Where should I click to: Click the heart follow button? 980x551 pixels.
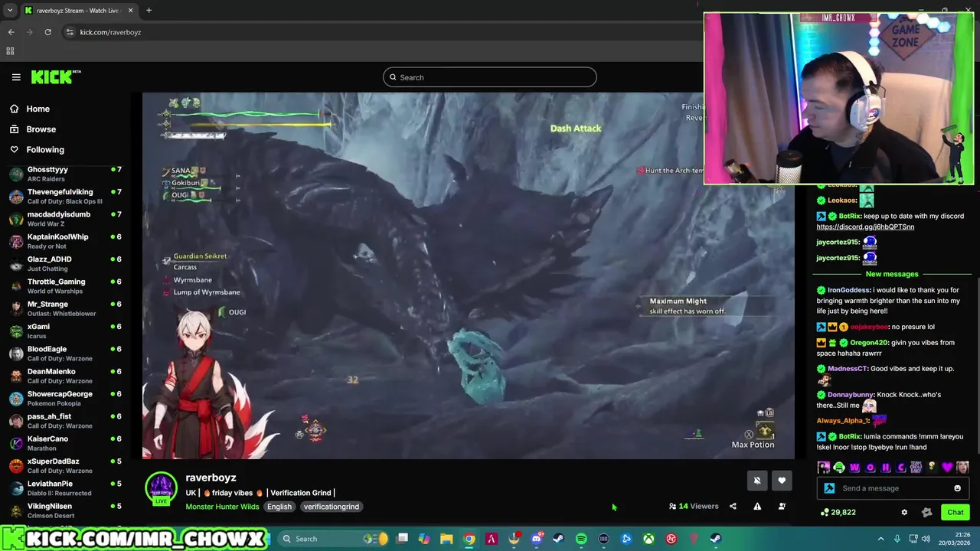[x=782, y=481]
